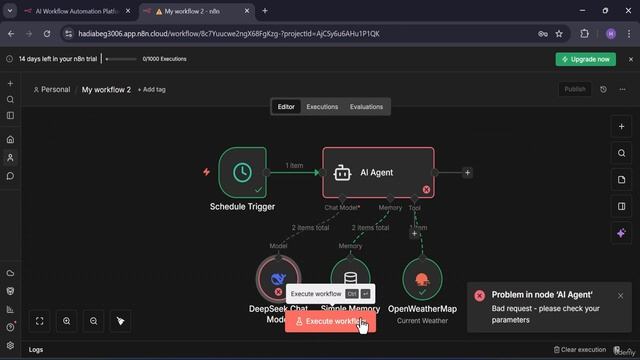Click the My workflow 2 title
Viewport: 640px width, 360px height.
[x=106, y=90]
